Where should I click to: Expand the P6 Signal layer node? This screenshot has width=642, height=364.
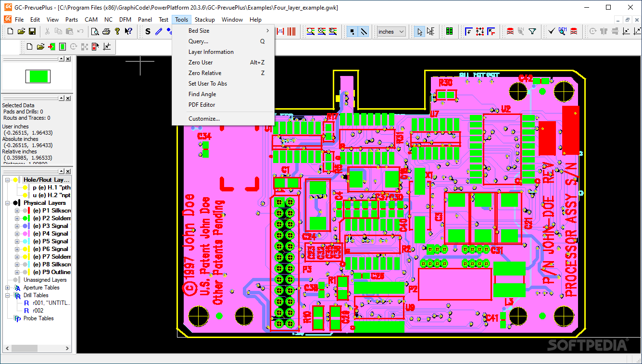17,249
